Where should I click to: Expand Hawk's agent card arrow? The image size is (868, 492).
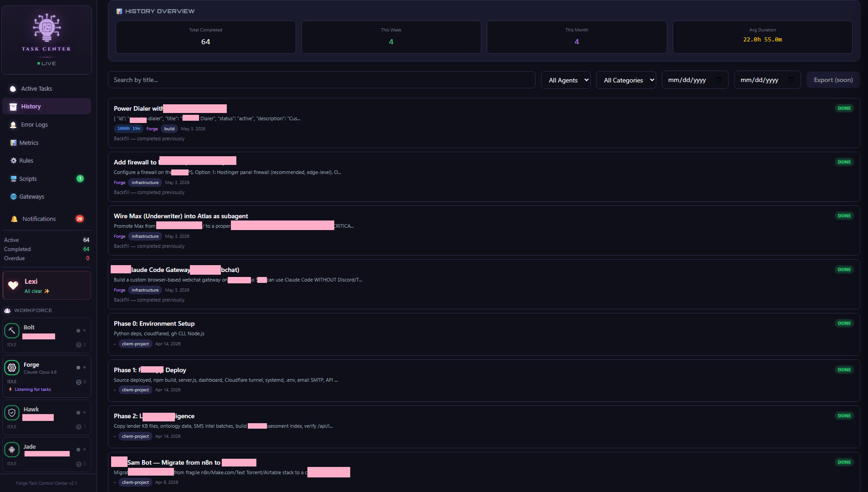click(x=84, y=413)
